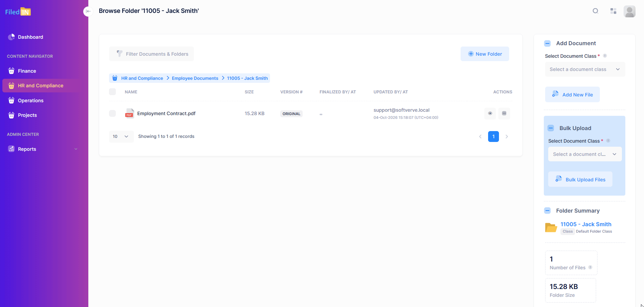Click Add New File button
This screenshot has width=644, height=307.
pos(572,94)
